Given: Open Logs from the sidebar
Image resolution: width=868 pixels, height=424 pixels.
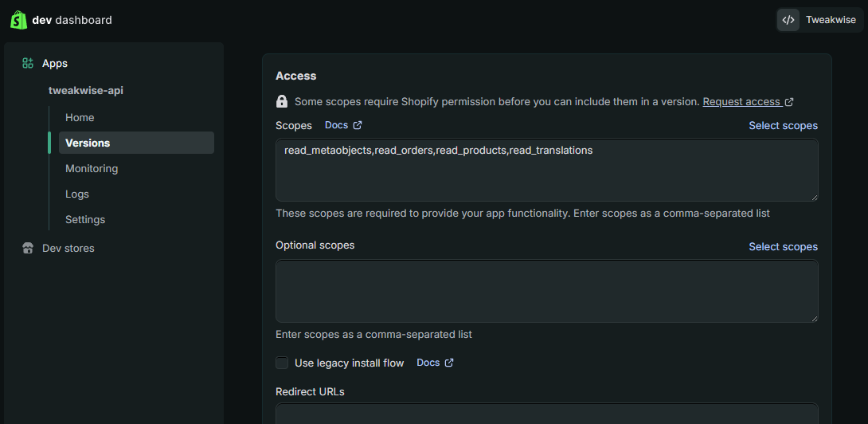Looking at the screenshot, I should [x=77, y=194].
